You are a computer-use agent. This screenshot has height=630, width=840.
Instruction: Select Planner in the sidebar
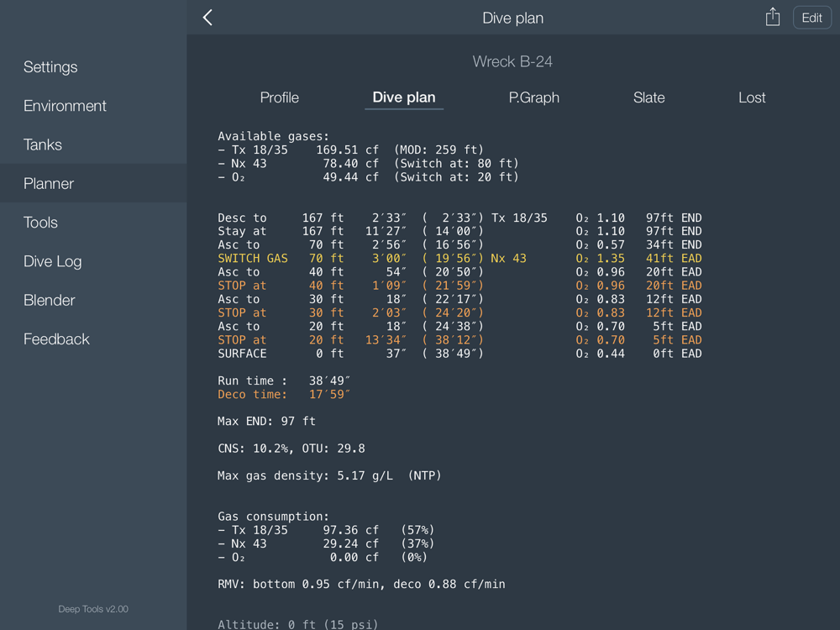tap(49, 183)
